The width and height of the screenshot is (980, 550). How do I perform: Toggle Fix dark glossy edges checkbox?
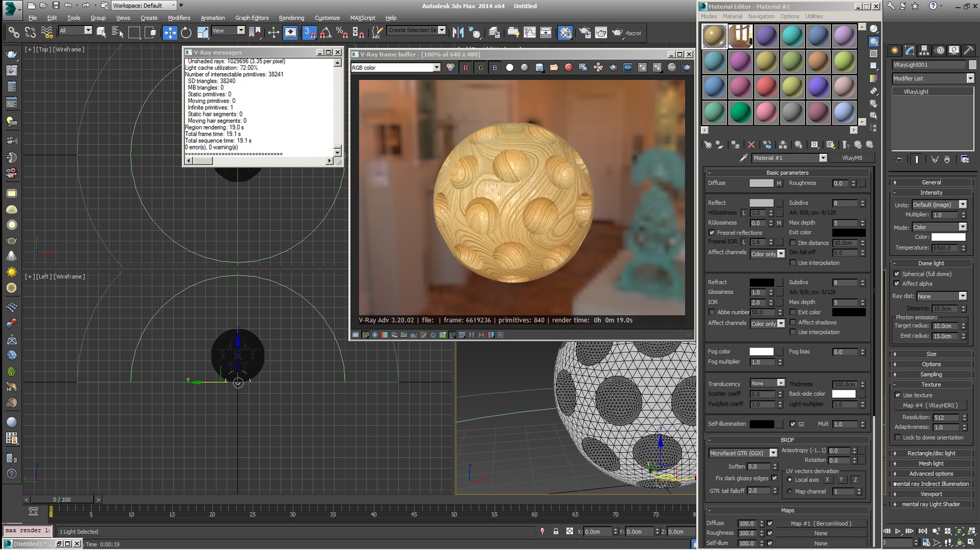(x=774, y=478)
